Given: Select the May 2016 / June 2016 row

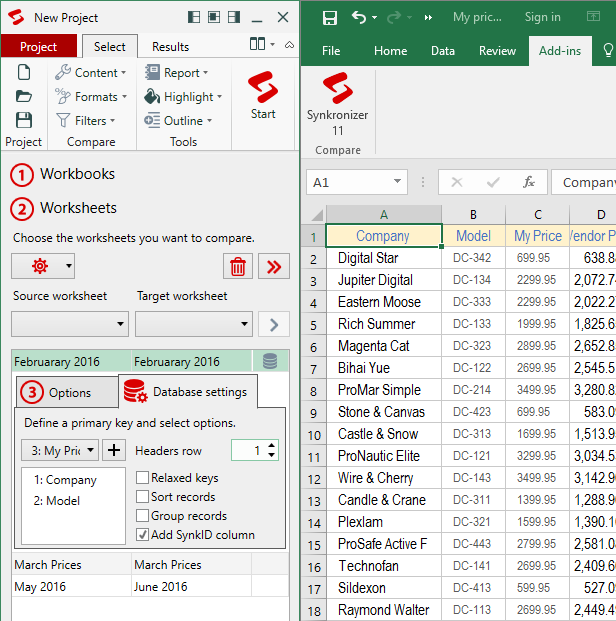Looking at the screenshot, I should tap(150, 587).
